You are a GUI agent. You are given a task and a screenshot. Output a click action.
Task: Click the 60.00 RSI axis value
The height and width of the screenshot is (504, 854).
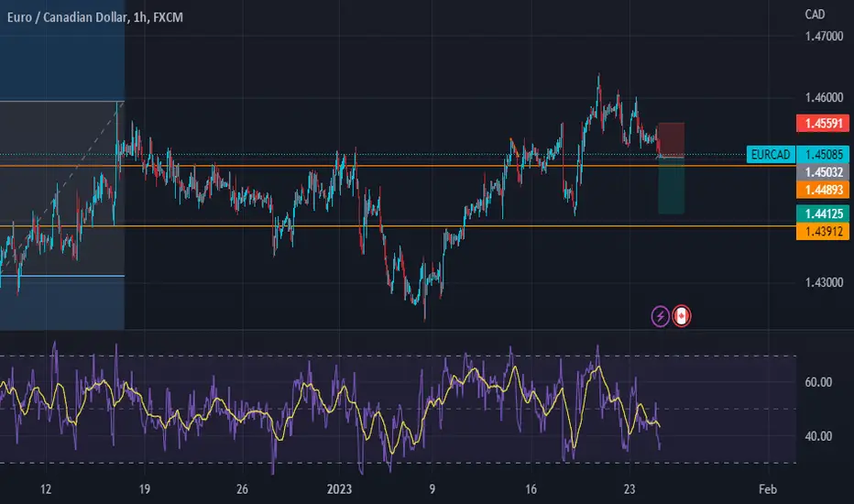818,382
